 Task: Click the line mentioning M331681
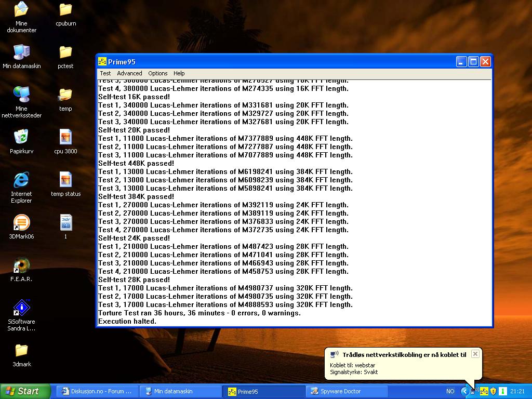[223, 105]
